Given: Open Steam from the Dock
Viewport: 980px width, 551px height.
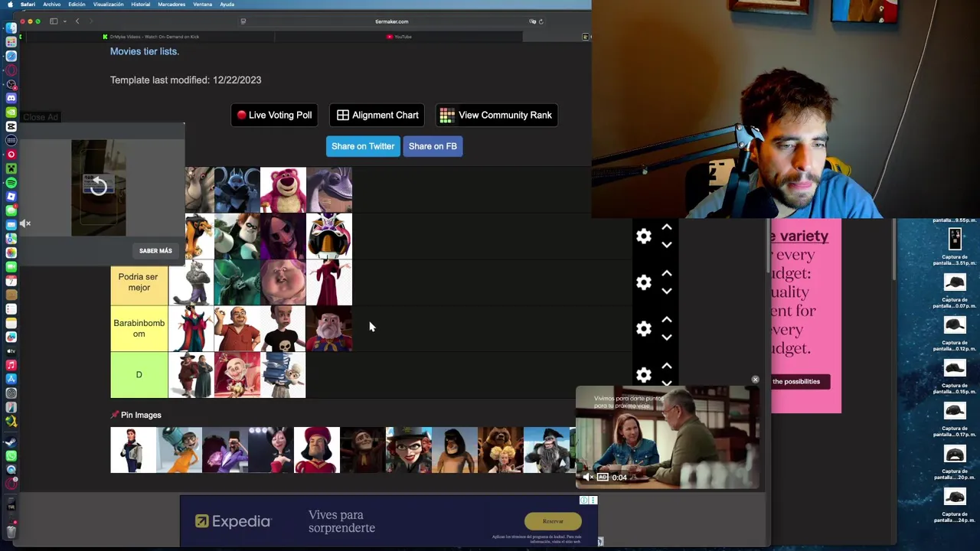Looking at the screenshot, I should (11, 442).
